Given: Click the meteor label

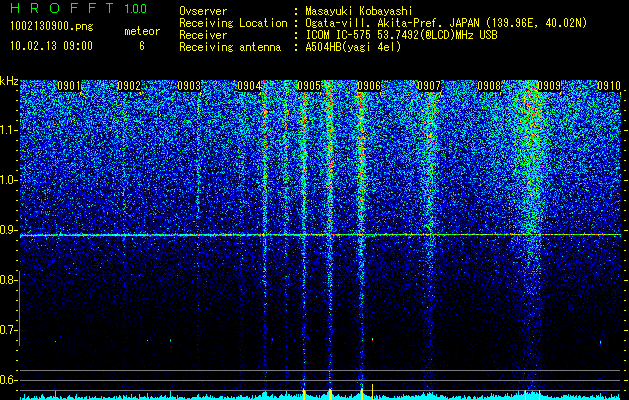Looking at the screenshot, I should [x=142, y=31].
